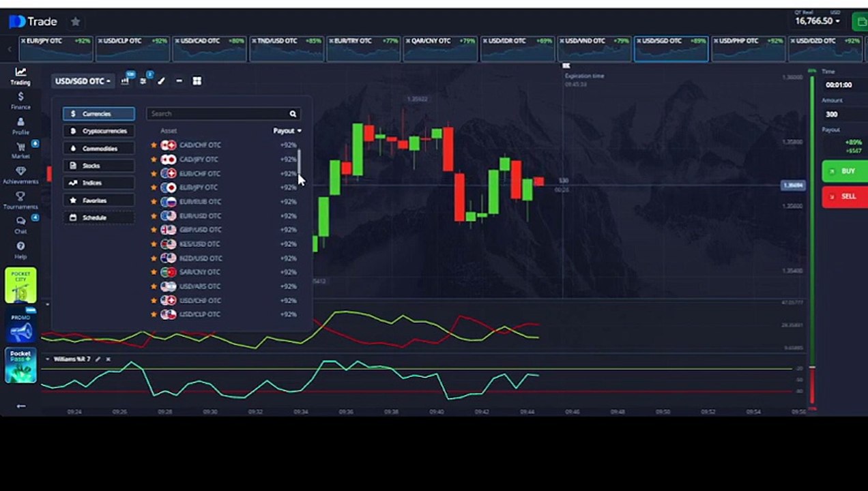Toggle favorite star for EUR/RUB OTC
The height and width of the screenshot is (491, 868).
tap(154, 202)
